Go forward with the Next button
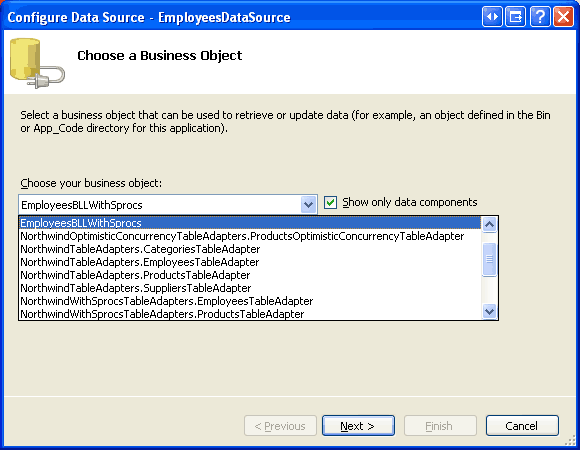580x450 pixels. tap(358, 426)
